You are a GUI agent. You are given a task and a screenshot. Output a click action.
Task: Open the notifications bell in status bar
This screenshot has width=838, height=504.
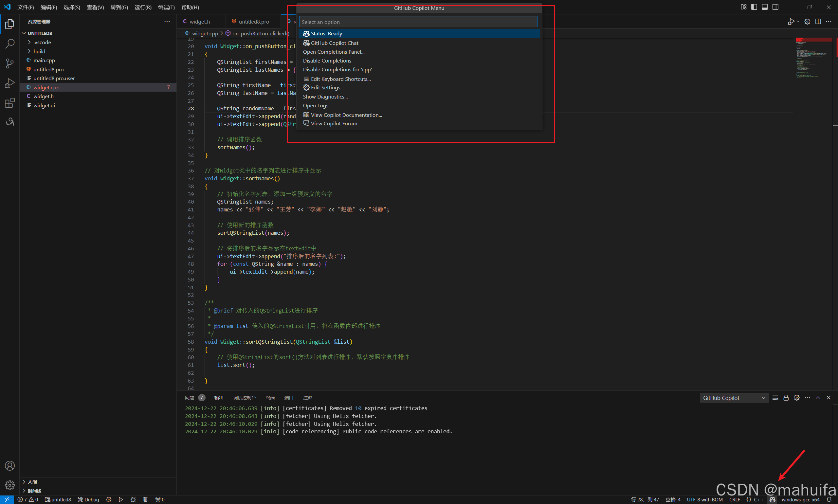point(829,500)
